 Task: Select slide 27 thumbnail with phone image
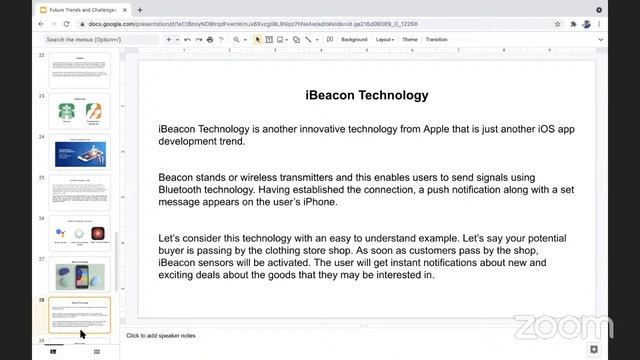80,274
